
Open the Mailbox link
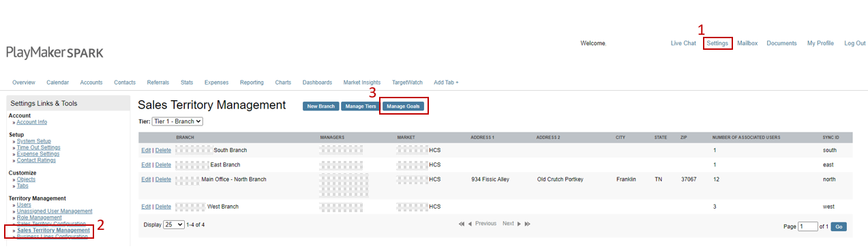pyautogui.click(x=747, y=43)
